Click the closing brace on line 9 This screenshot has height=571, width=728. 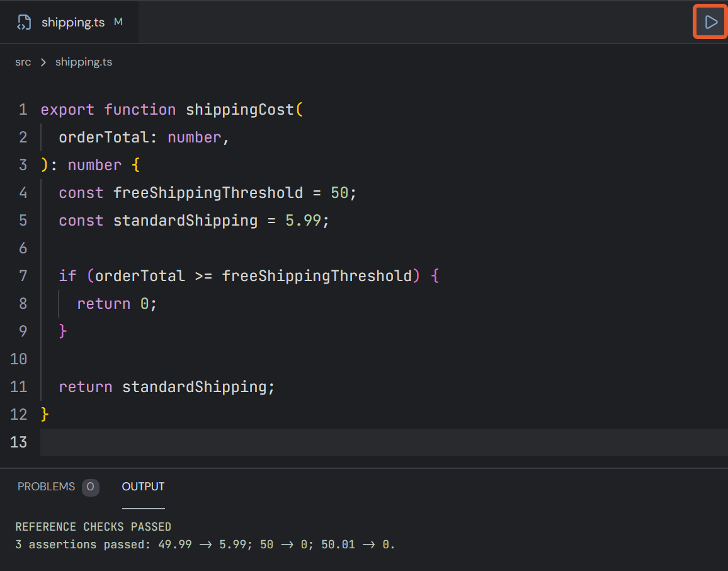(x=63, y=332)
